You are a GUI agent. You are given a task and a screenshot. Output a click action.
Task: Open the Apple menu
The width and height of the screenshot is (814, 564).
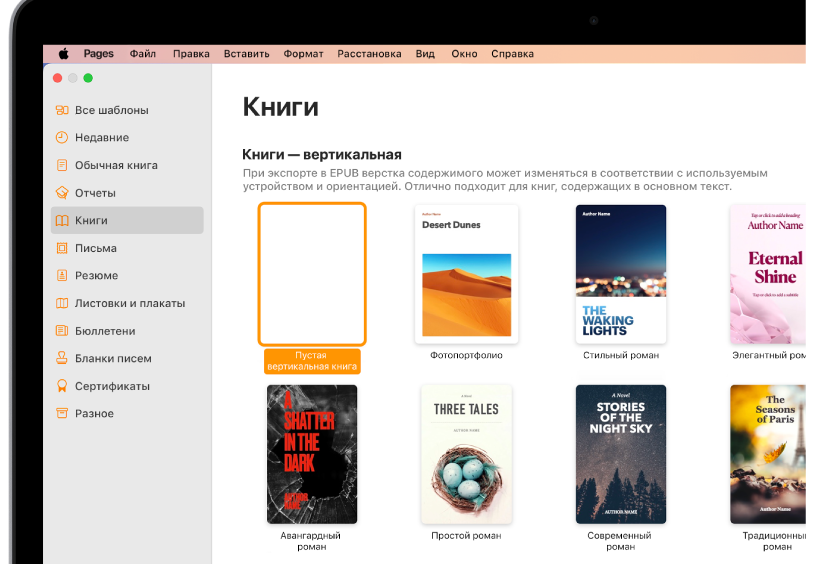click(63, 54)
